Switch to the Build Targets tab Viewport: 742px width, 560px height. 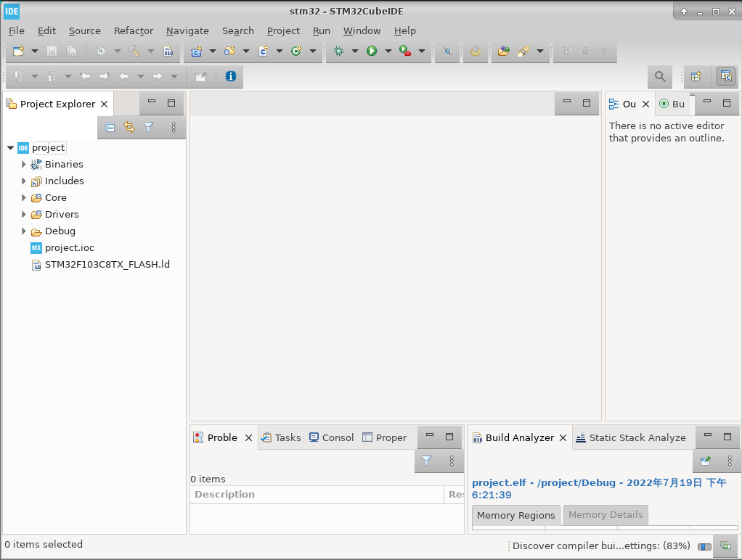(672, 104)
